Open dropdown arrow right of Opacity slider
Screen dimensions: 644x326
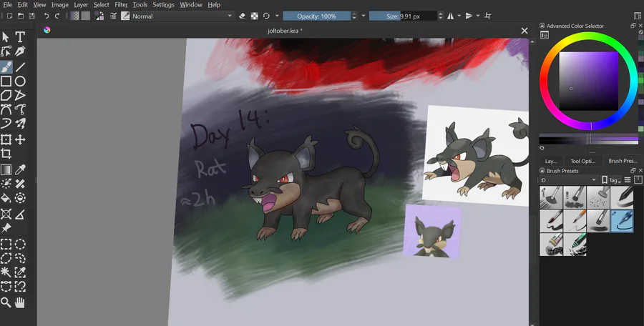[x=363, y=16]
